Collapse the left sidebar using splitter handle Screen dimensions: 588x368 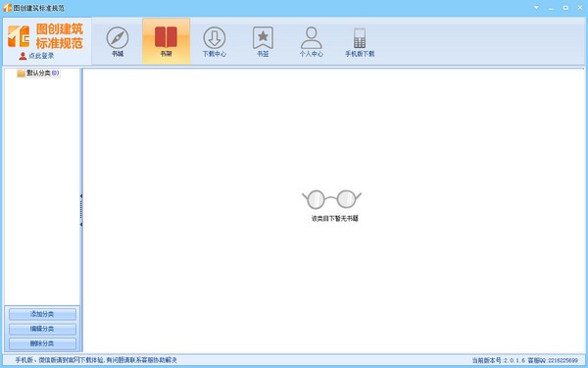pos(81,210)
